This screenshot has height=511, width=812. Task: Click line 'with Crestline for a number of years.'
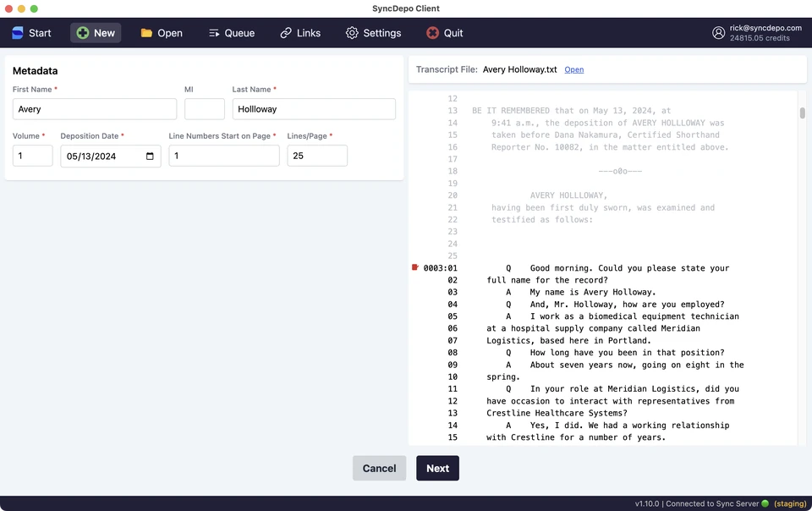(x=576, y=437)
